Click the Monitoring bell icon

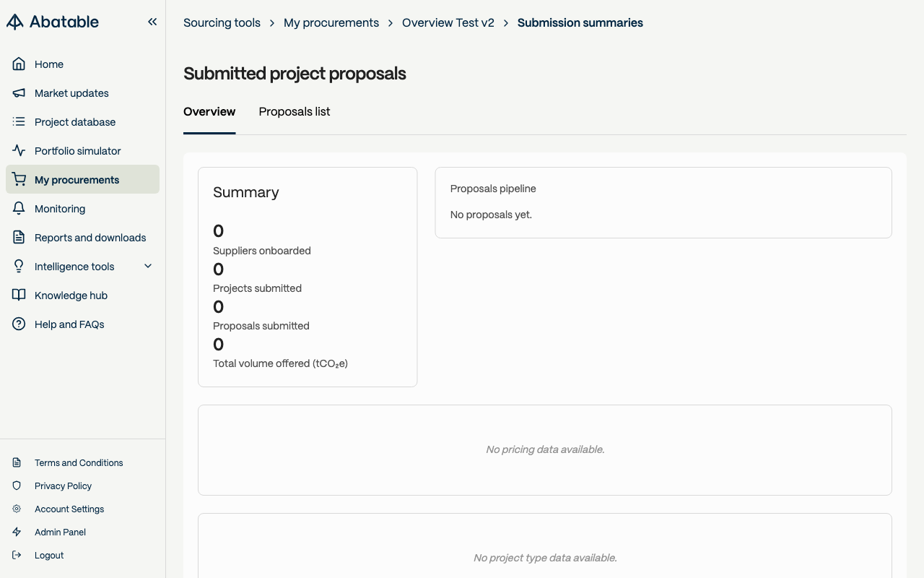(x=19, y=209)
